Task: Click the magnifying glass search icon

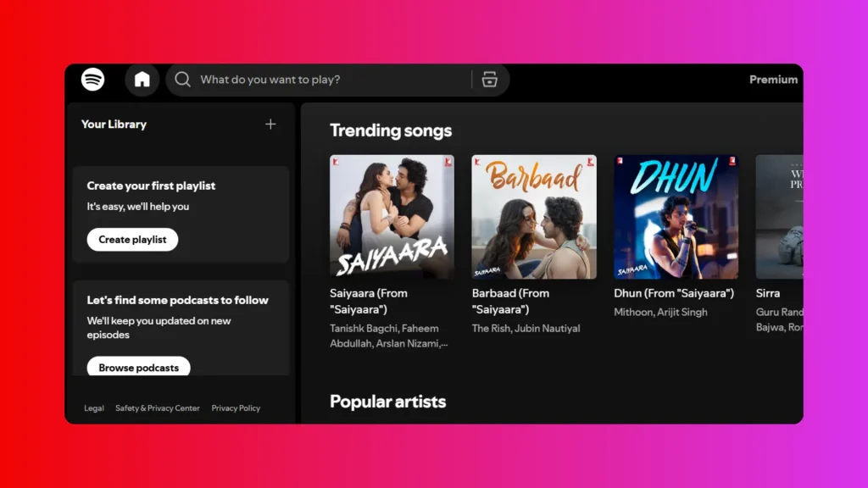Action: pos(182,80)
